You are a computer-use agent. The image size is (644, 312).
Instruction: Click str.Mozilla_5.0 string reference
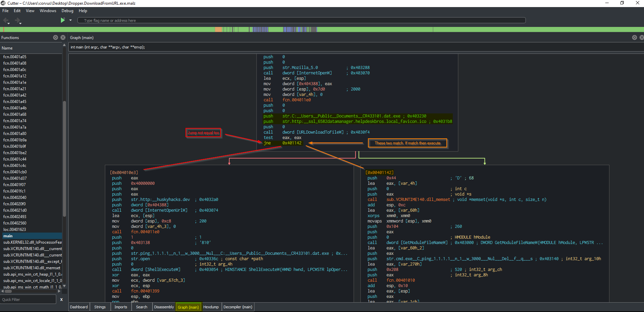[300, 68]
